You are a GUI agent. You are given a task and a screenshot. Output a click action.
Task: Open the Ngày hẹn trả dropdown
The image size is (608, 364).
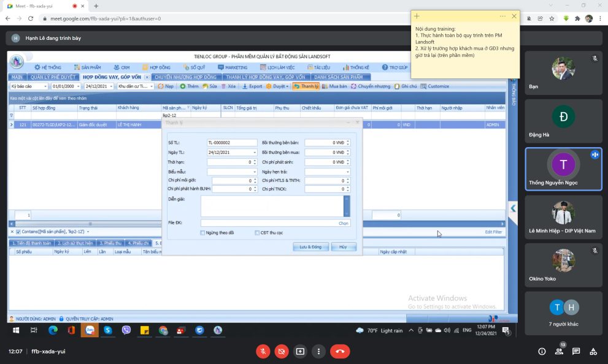(x=347, y=172)
